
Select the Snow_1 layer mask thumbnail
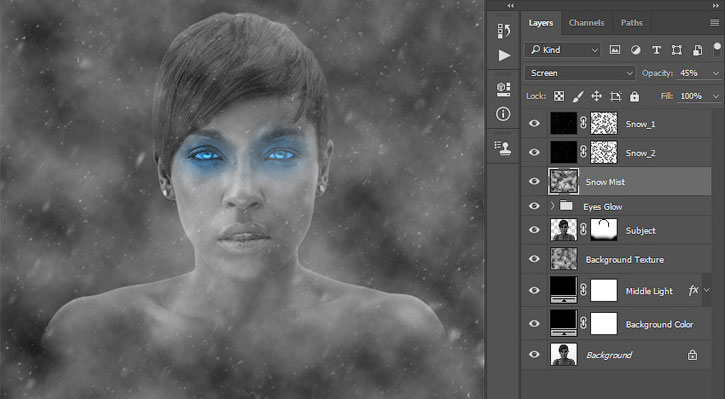click(604, 123)
